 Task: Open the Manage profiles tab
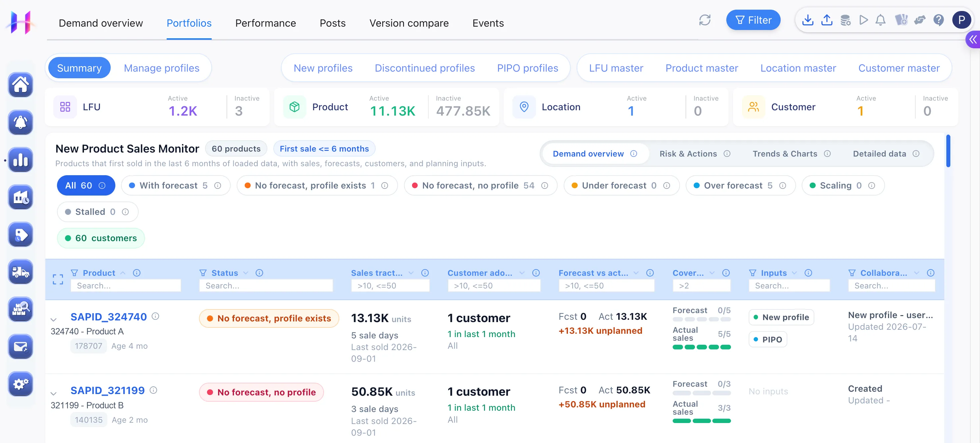tap(162, 68)
